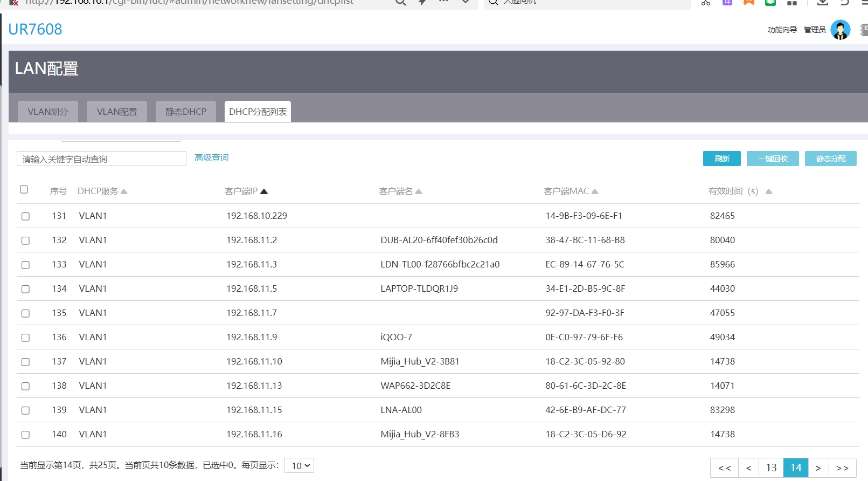Click the 刷新 refresh button
Screen dimensions: 868x481
pos(721,159)
